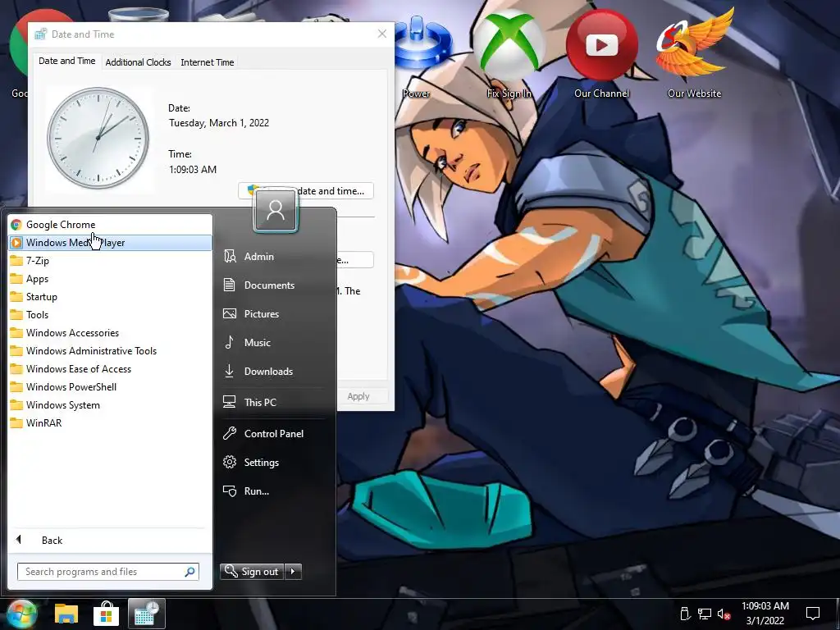Open Settings from the Start menu
This screenshot has width=840, height=630.
pyautogui.click(x=272, y=463)
